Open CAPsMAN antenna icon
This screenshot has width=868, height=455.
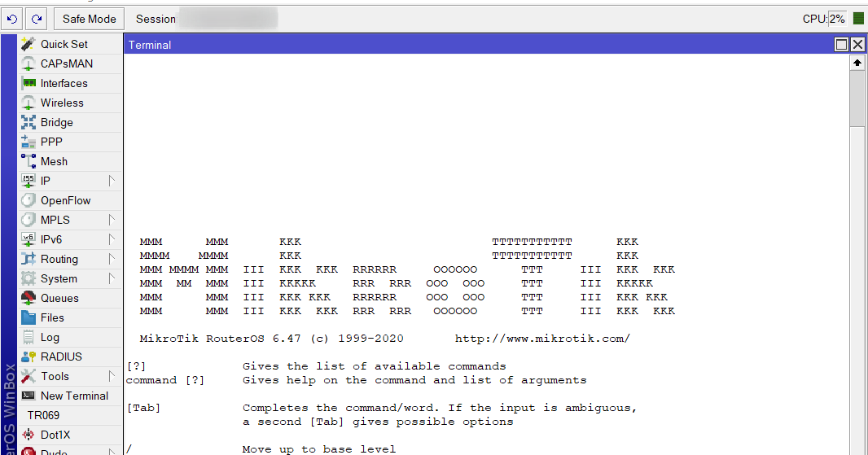pos(28,63)
